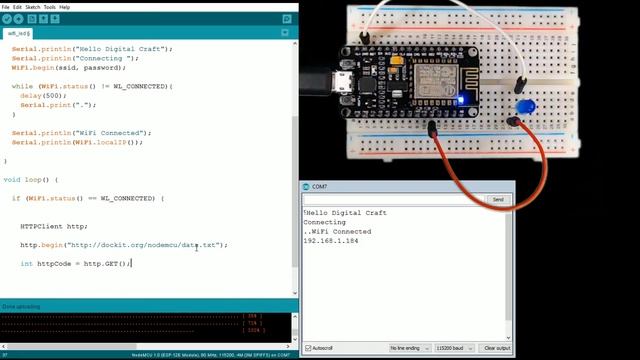Click the Serial.println(WiFi.localIP()) code line

[77, 142]
